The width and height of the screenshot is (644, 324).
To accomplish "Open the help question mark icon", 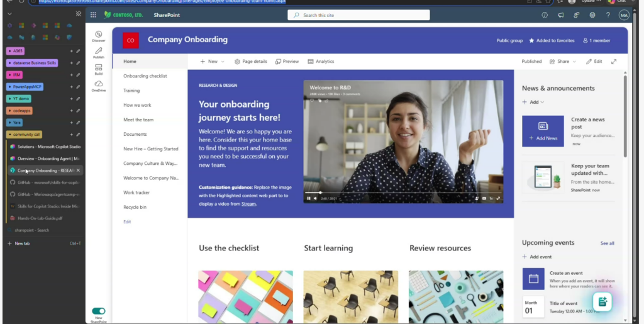I will (x=608, y=15).
